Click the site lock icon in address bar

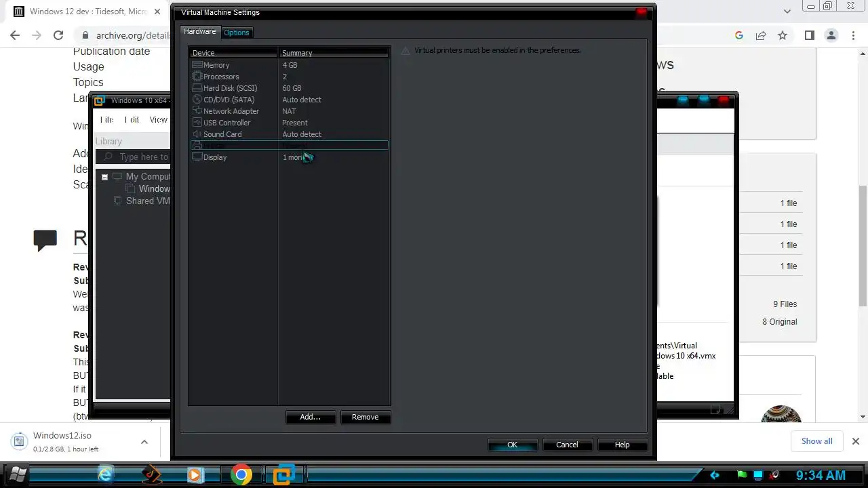click(85, 35)
